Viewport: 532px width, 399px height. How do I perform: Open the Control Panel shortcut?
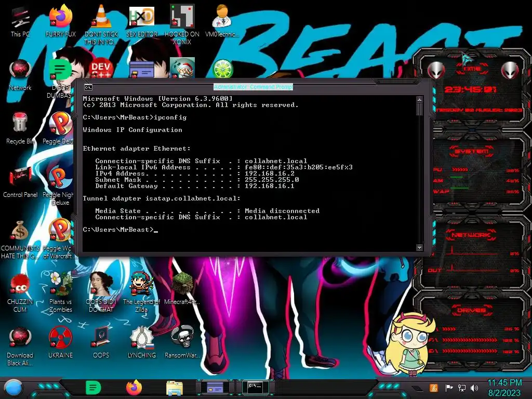click(x=20, y=182)
